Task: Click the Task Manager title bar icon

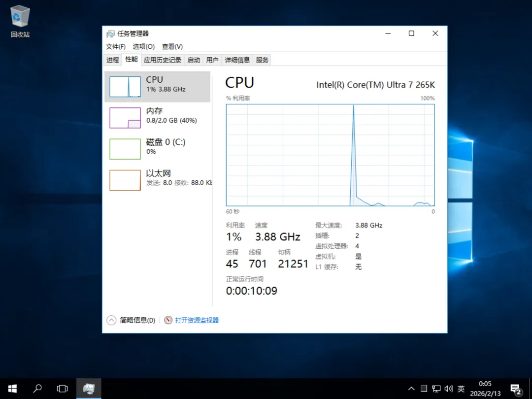Action: tap(110, 33)
